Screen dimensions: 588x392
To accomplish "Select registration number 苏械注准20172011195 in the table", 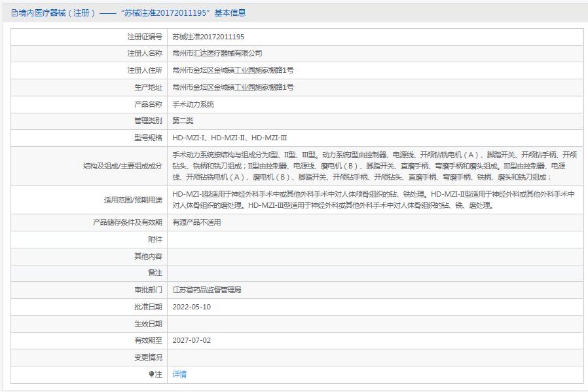I will (x=208, y=37).
